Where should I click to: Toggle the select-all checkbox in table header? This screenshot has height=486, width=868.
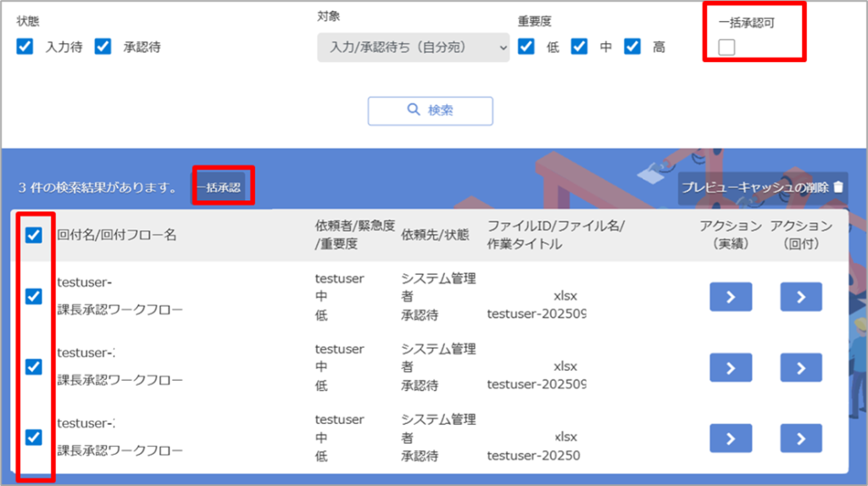coord(34,235)
